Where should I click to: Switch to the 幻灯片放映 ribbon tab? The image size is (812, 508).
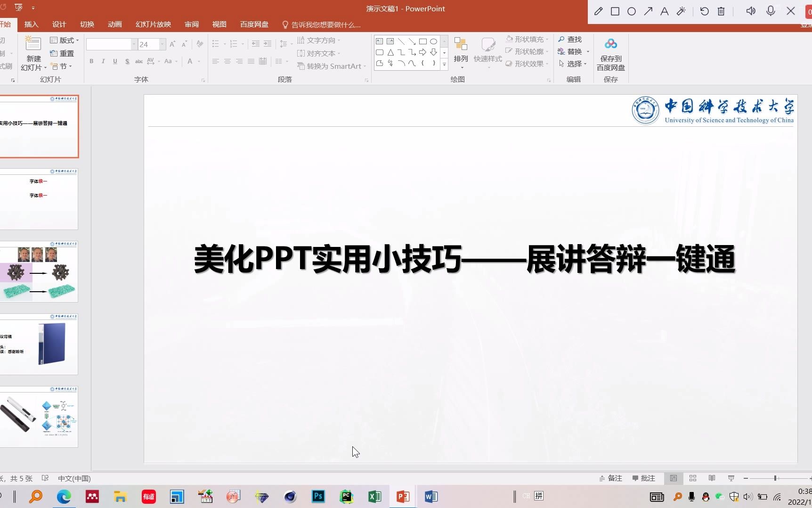pyautogui.click(x=152, y=24)
